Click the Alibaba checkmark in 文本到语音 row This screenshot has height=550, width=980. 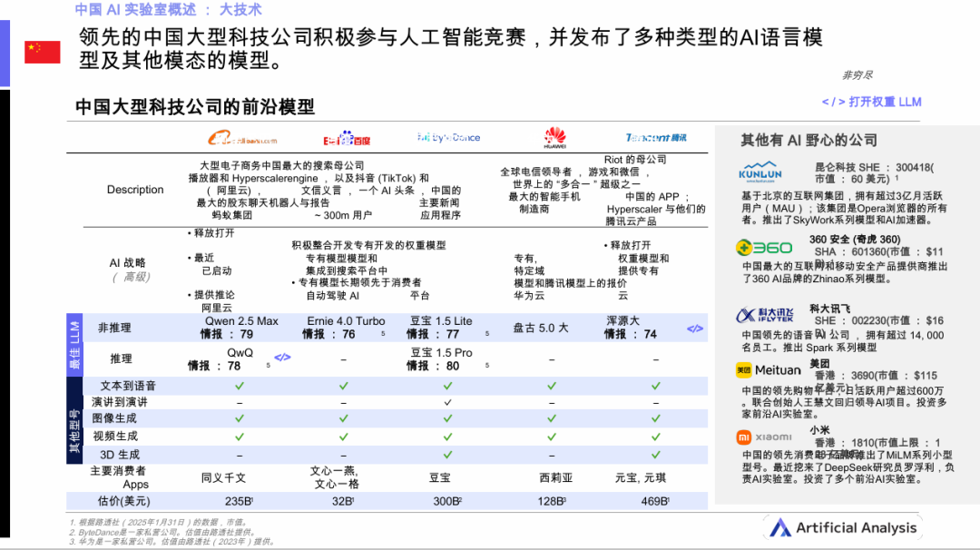[x=240, y=386]
